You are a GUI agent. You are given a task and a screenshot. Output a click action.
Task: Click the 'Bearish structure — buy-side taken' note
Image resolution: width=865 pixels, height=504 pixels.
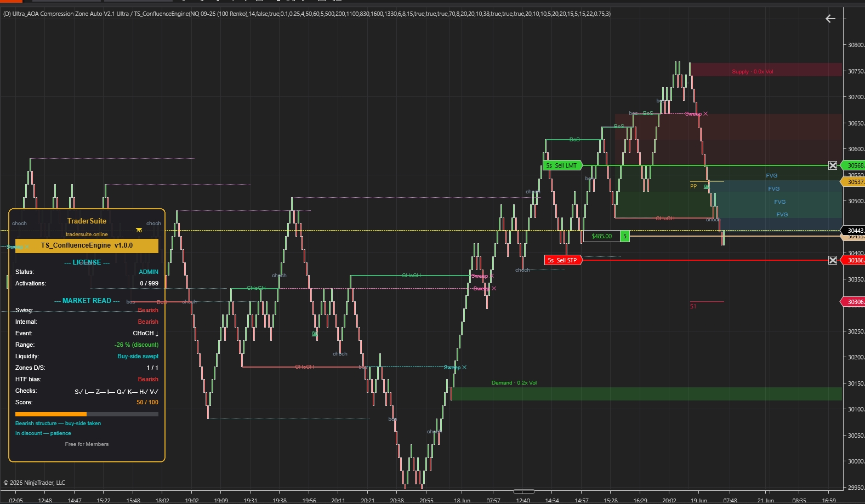(x=58, y=423)
